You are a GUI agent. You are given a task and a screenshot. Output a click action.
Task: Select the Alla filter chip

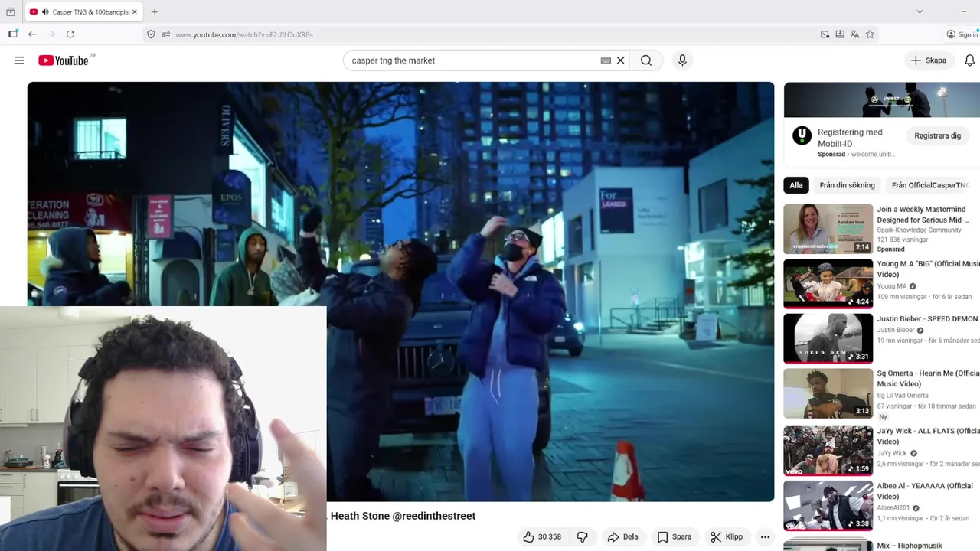(796, 185)
